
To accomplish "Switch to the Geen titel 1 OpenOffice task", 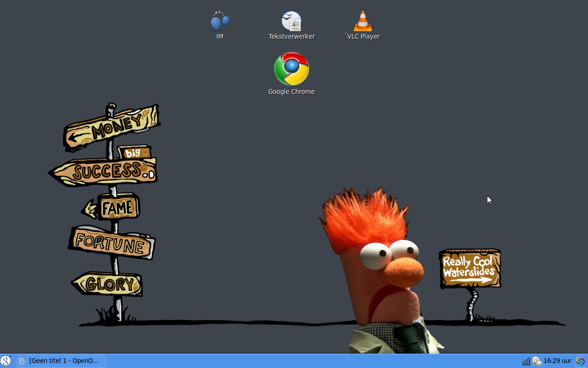I will pos(60,361).
